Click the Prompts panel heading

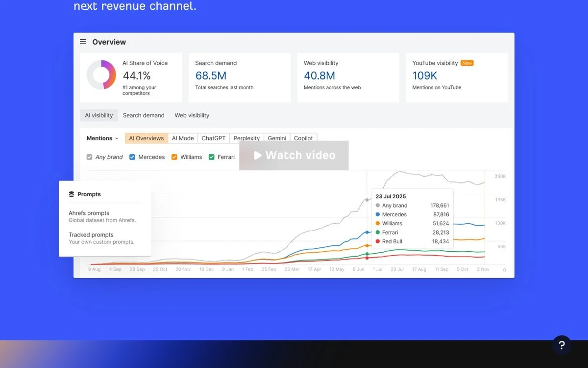click(89, 194)
